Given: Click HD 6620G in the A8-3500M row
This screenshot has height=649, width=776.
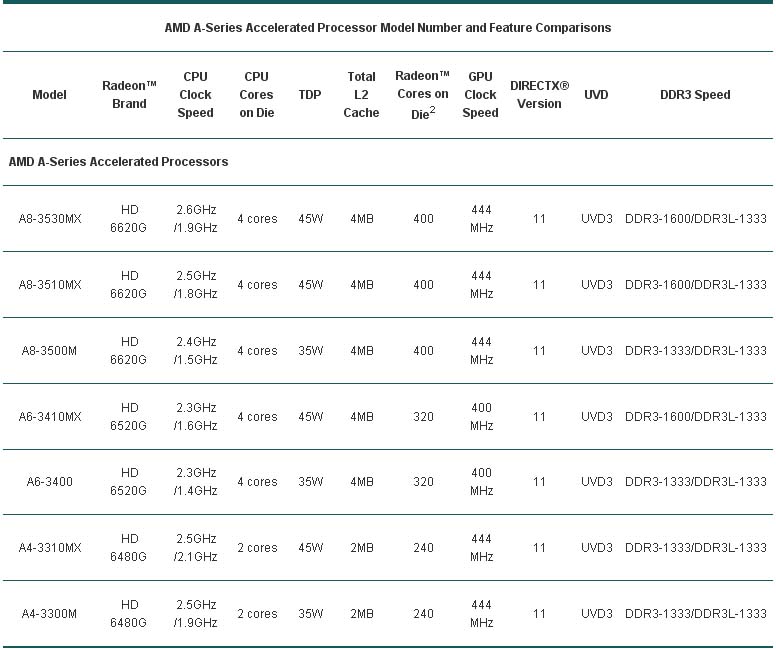Looking at the screenshot, I should coord(129,350).
